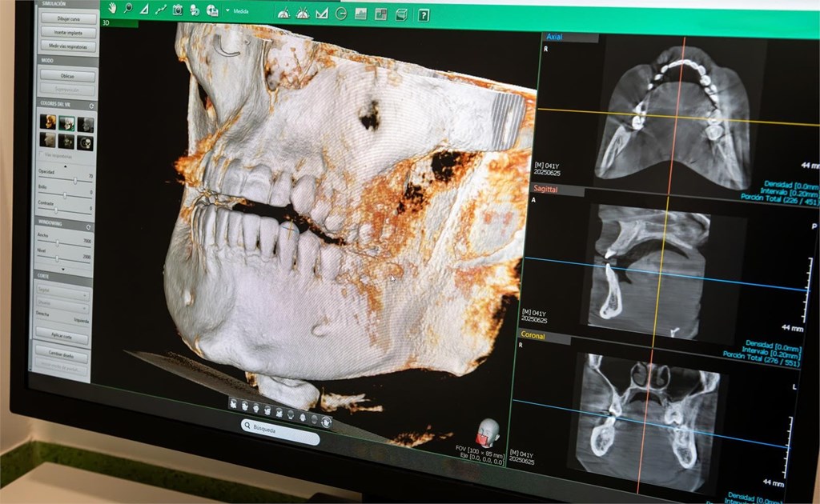The image size is (820, 504).
Task: Click the first head orientation preset icon
Action: click(x=233, y=404)
